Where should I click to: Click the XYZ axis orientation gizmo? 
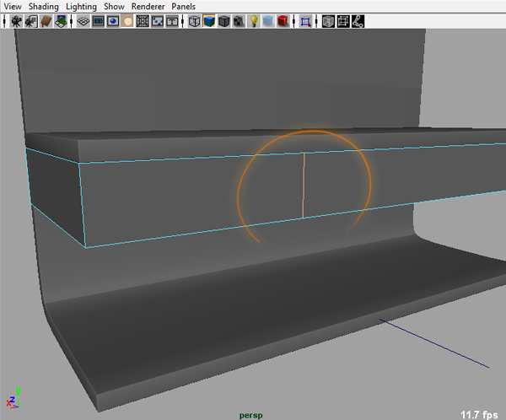coord(13,398)
